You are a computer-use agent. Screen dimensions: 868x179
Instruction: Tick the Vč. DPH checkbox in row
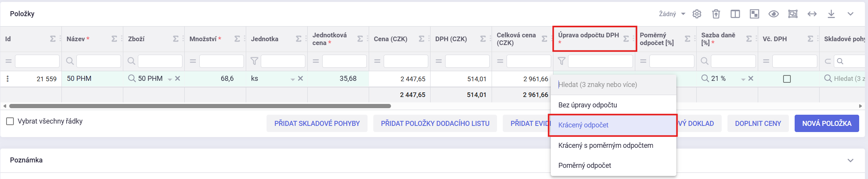point(787,79)
